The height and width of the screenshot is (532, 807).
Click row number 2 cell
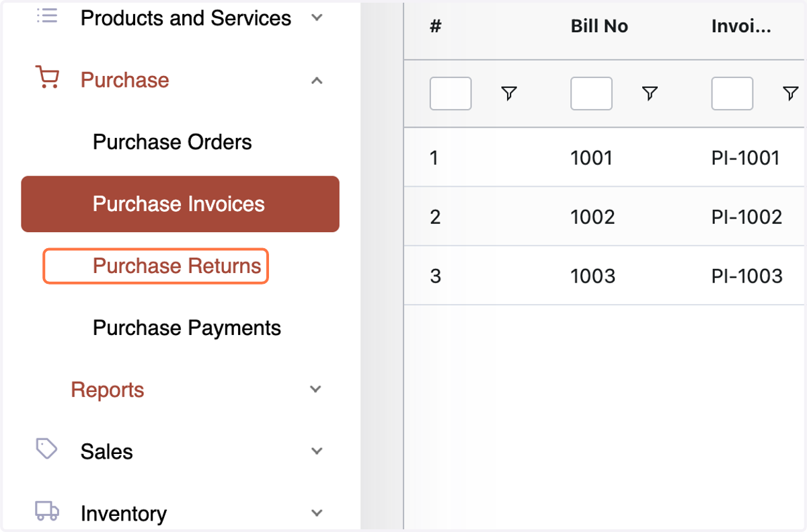tap(435, 217)
